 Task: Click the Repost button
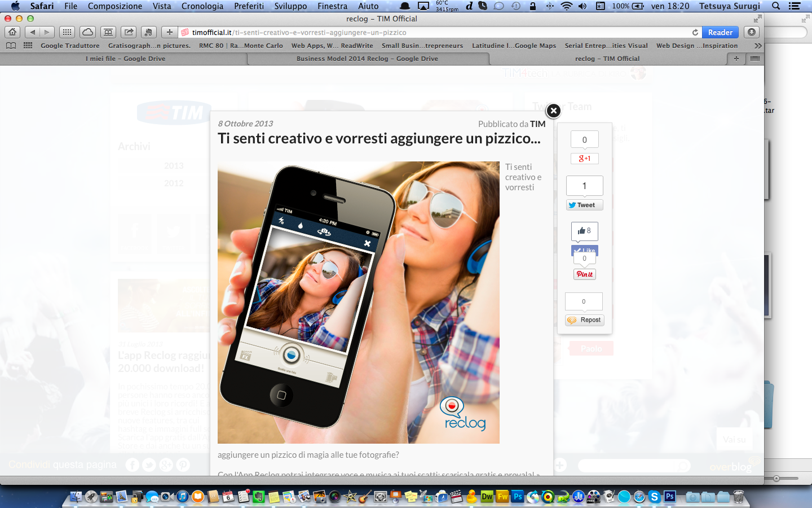[x=585, y=320]
